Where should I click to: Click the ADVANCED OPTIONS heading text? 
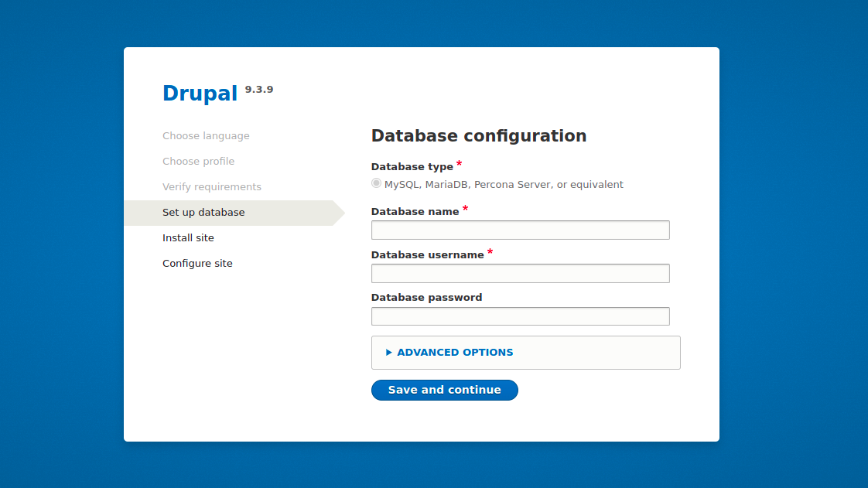coord(455,353)
